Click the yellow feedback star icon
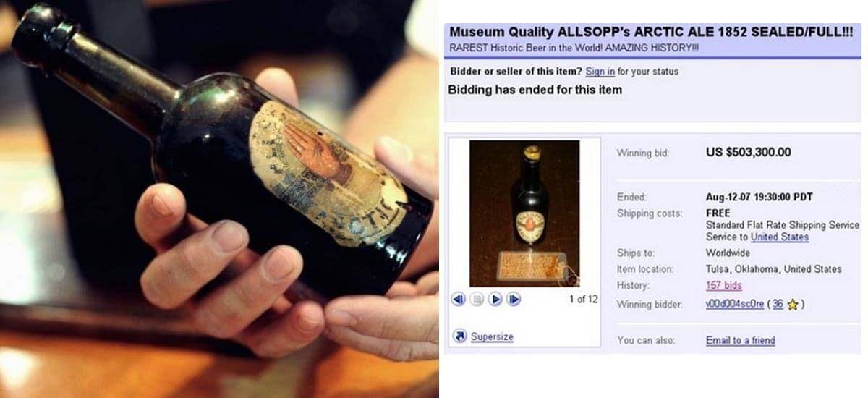 (x=793, y=305)
